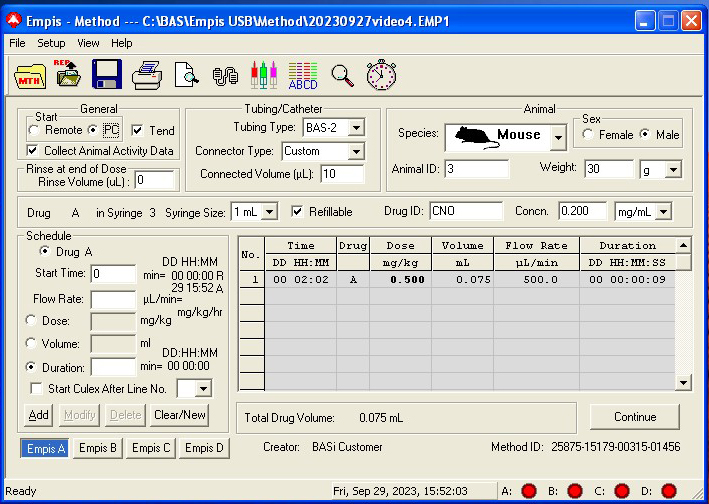Click the stopwatch timer icon
709x504 pixels.
pyautogui.click(x=381, y=74)
